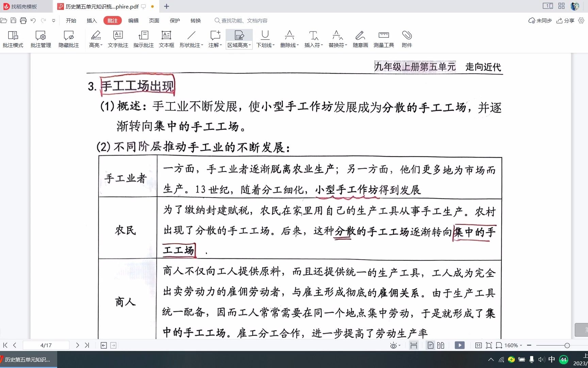The width and height of the screenshot is (588, 368).
Task: Go to the first page
Action: coord(5,345)
